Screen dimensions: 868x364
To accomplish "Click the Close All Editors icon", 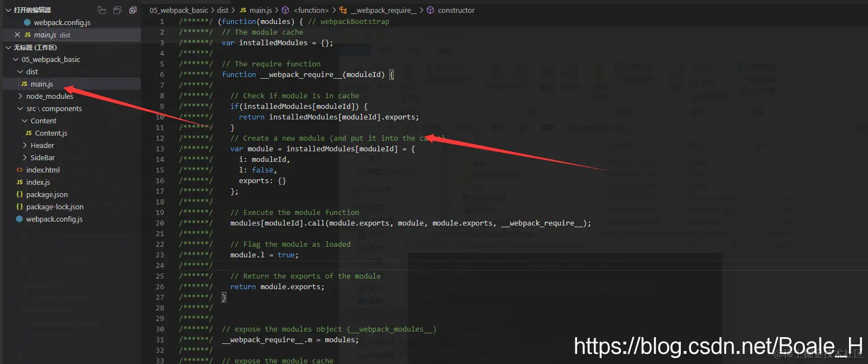I will 132,10.
